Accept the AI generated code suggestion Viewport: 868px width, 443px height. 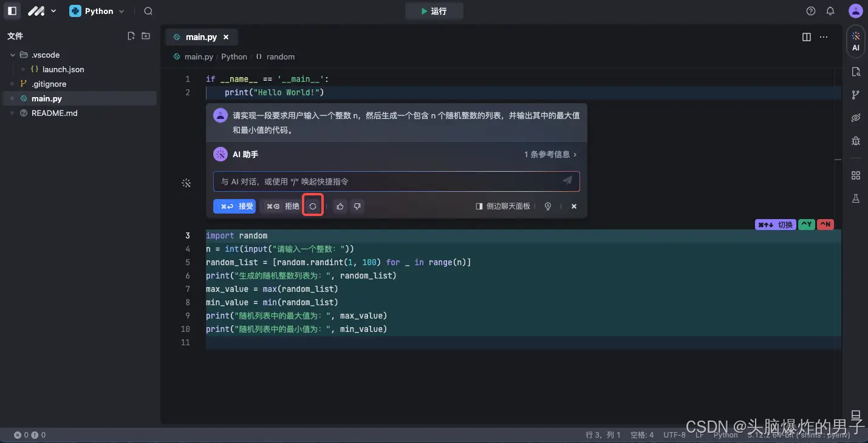pos(234,206)
